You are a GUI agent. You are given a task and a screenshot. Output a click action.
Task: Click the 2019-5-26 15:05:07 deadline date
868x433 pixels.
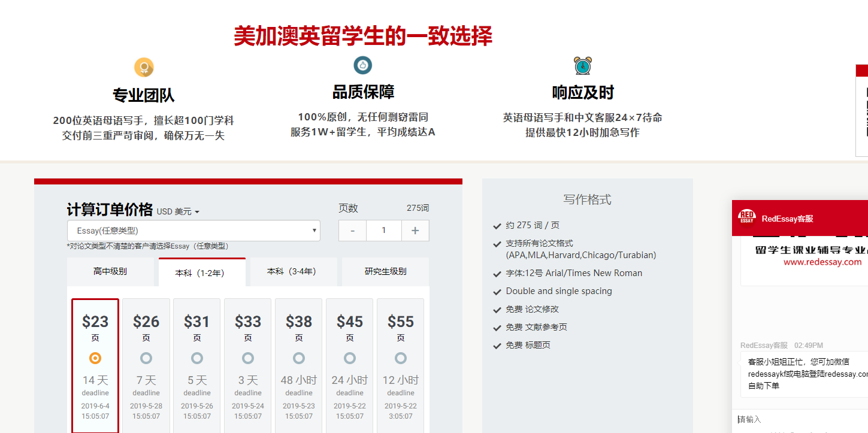click(197, 411)
